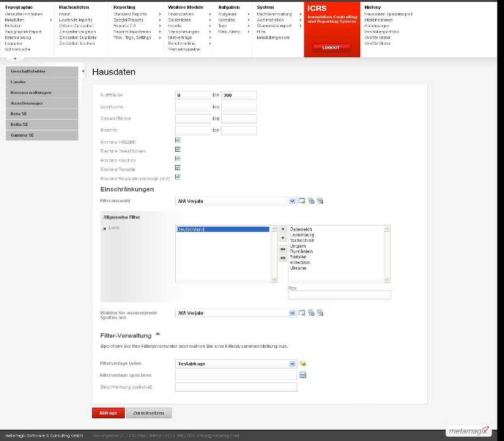Click the triple left-arrow move-all button

click(x=282, y=258)
